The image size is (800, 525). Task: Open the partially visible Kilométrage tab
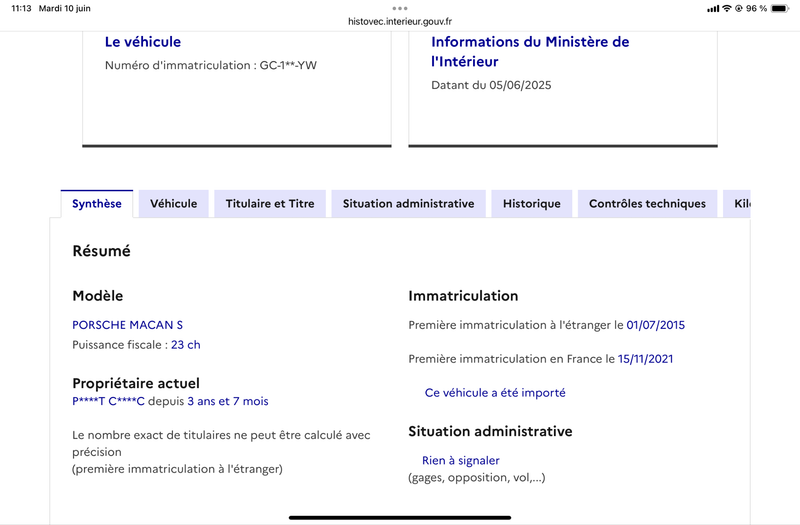(737, 204)
